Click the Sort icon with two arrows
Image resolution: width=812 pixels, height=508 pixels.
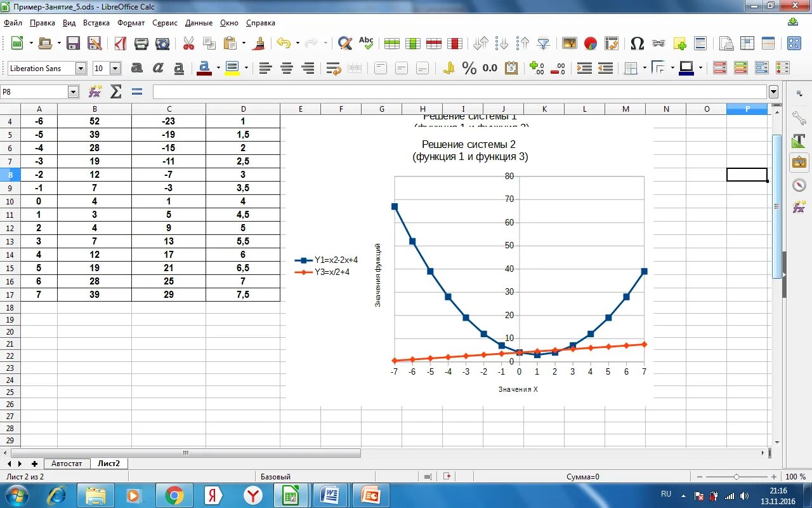coord(481,43)
